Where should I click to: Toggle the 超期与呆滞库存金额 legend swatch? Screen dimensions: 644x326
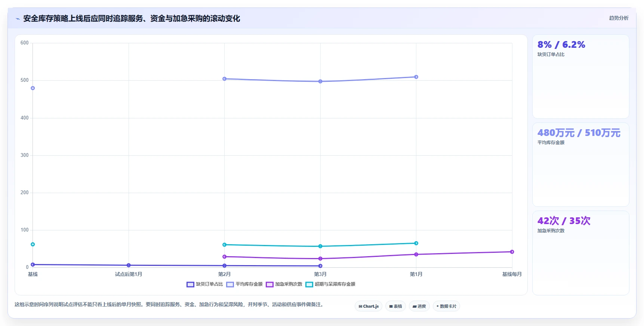coord(309,285)
